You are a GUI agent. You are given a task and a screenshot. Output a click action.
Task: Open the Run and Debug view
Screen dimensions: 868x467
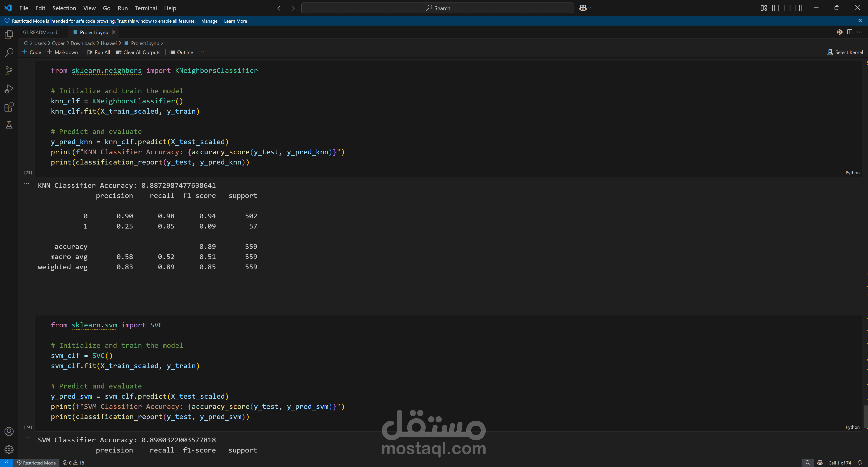[9, 89]
